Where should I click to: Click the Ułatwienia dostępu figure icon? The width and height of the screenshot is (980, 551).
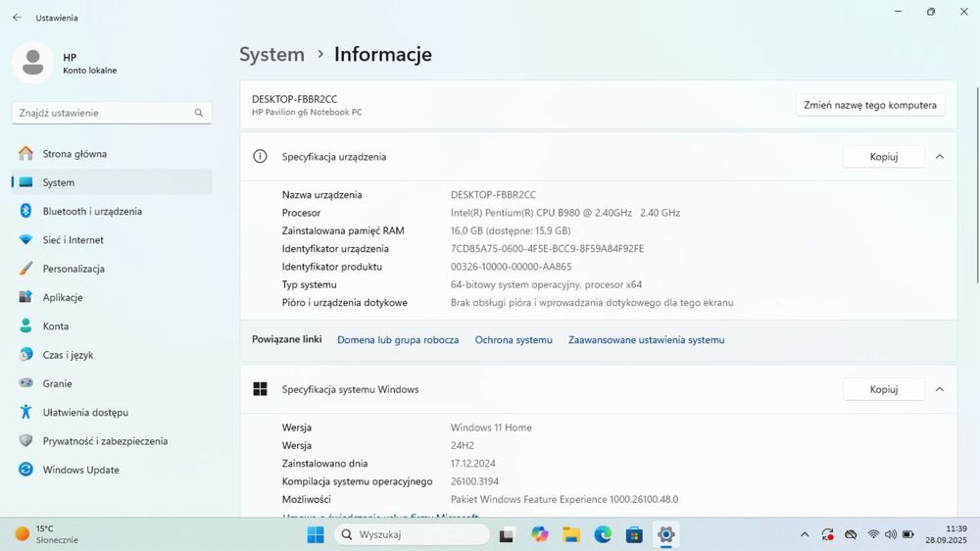click(25, 412)
